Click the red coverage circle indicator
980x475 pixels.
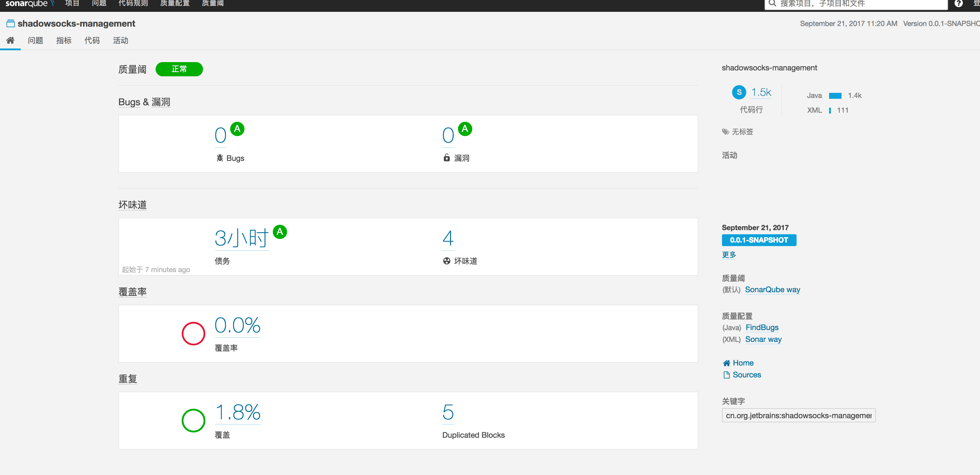[193, 334]
